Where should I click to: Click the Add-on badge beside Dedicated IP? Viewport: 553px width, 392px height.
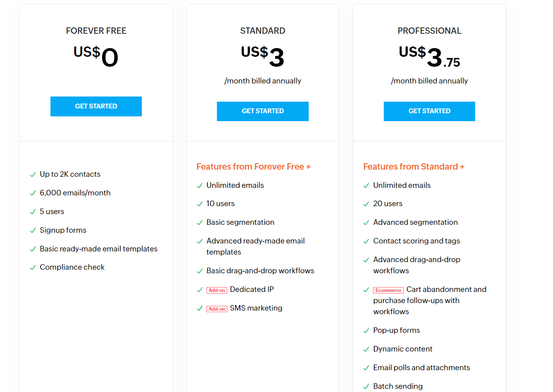tap(217, 290)
